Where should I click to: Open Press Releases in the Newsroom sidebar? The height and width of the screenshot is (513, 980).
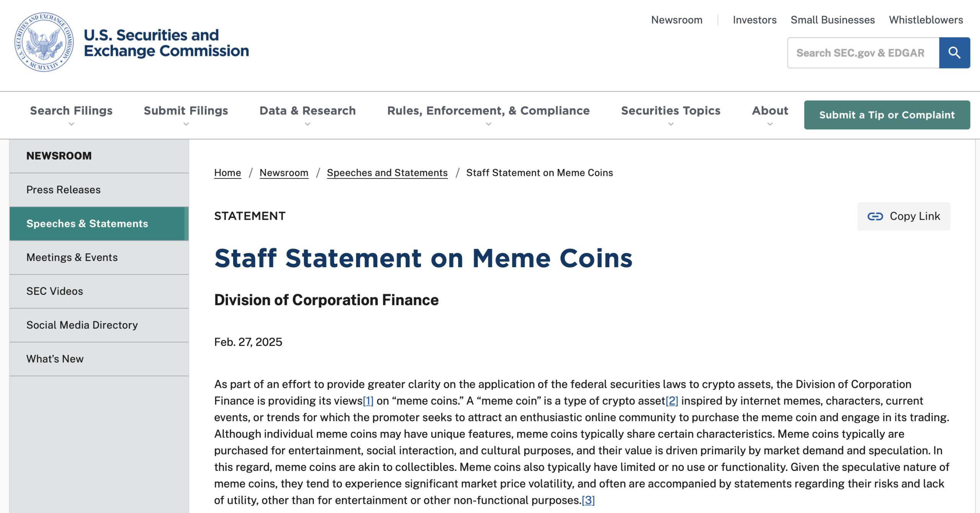pos(64,190)
